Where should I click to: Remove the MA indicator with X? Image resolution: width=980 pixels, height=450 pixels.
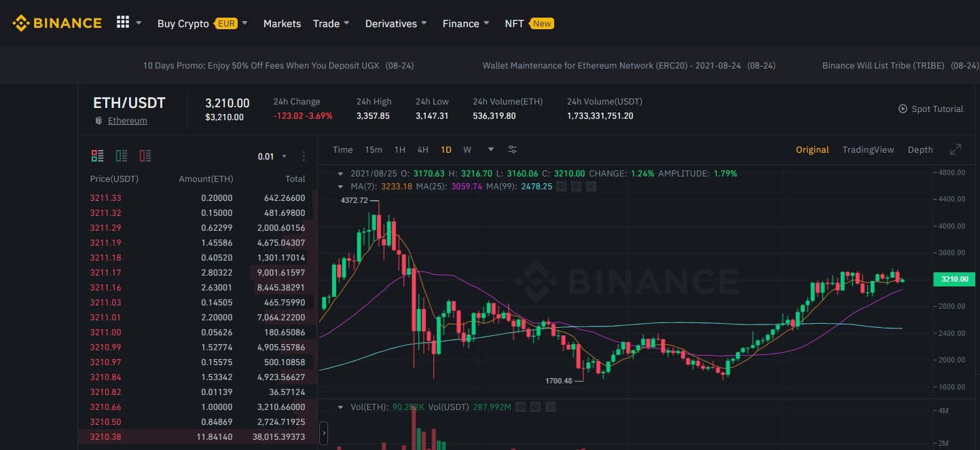tap(591, 186)
